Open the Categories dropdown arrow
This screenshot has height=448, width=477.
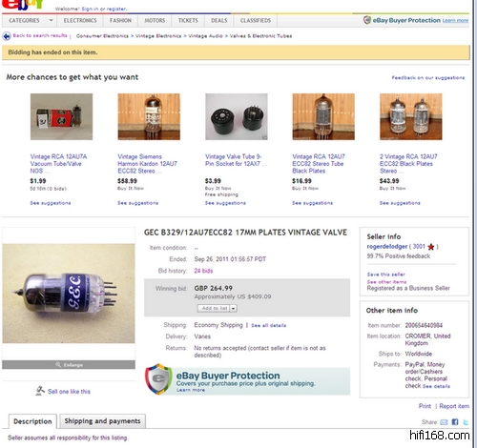coord(51,20)
